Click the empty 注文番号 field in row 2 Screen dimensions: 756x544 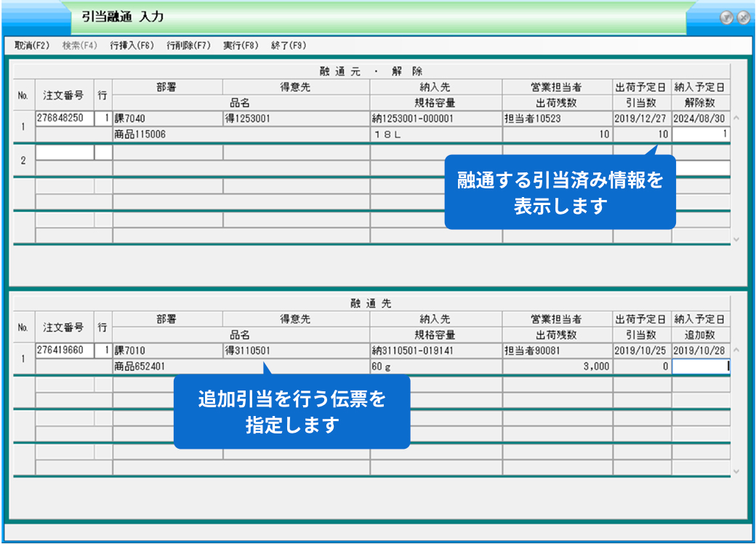click(x=65, y=153)
